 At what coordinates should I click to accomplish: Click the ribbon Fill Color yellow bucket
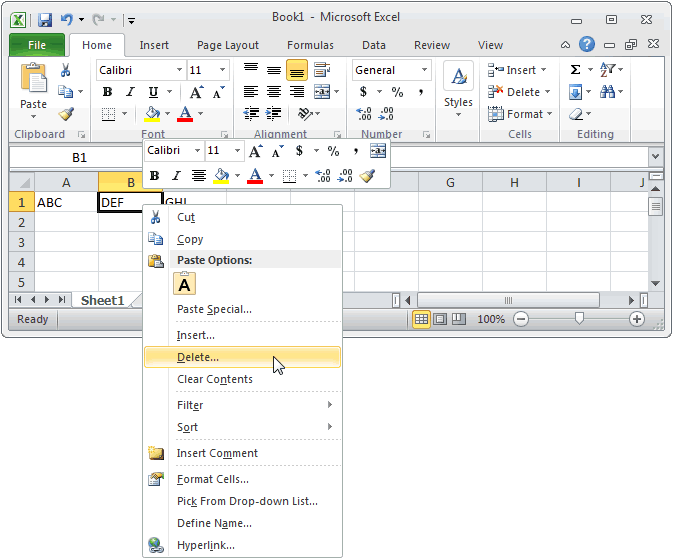tap(152, 114)
